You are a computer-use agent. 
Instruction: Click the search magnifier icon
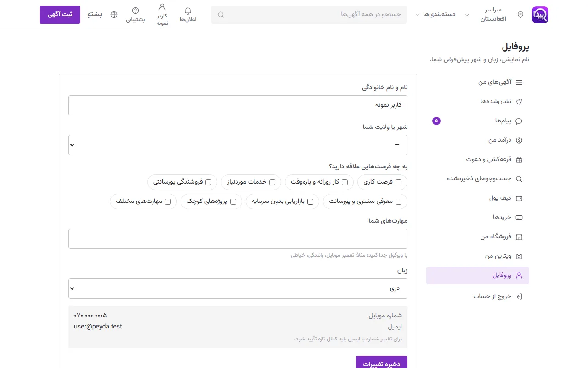[x=221, y=15]
